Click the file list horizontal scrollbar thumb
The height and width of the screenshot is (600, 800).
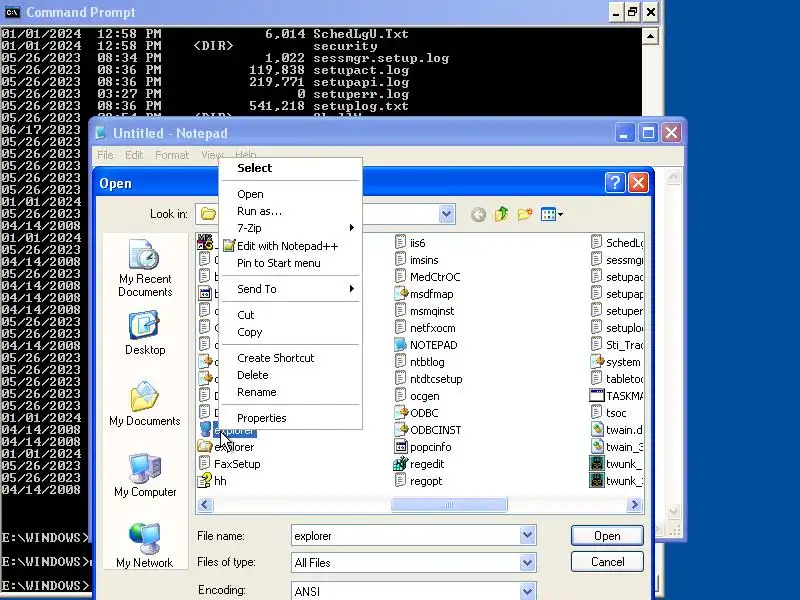449,505
